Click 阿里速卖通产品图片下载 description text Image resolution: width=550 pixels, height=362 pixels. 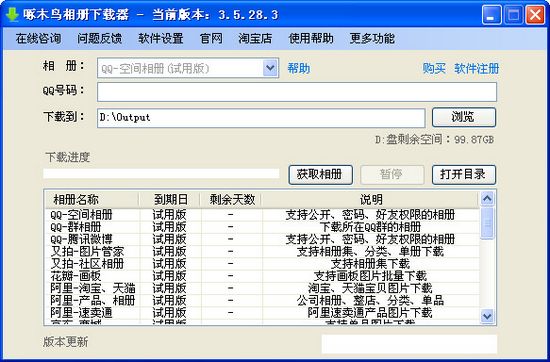(x=370, y=312)
